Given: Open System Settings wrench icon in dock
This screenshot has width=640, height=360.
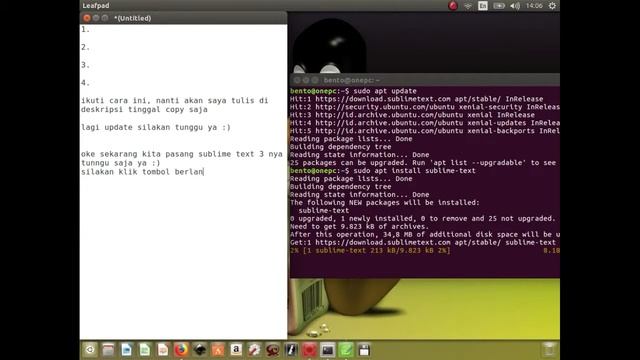Looking at the screenshot, I should (254, 350).
